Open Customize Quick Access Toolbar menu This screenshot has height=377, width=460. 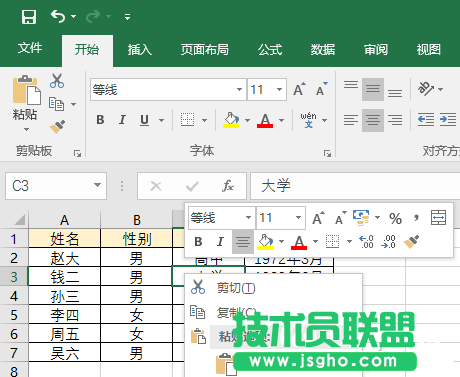(x=127, y=17)
